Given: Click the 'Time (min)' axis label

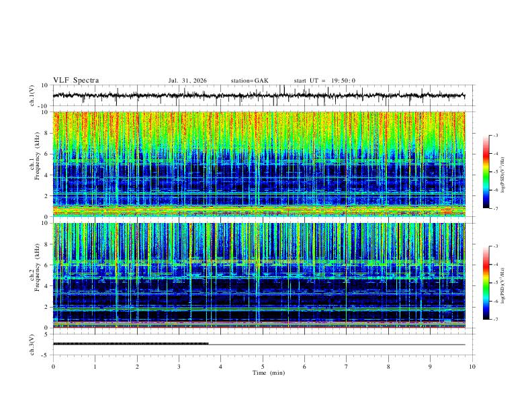Looking at the screenshot, I should click(x=269, y=373).
